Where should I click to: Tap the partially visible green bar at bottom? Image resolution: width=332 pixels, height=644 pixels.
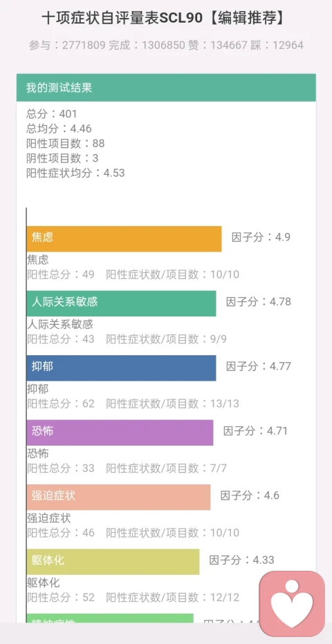(x=110, y=618)
